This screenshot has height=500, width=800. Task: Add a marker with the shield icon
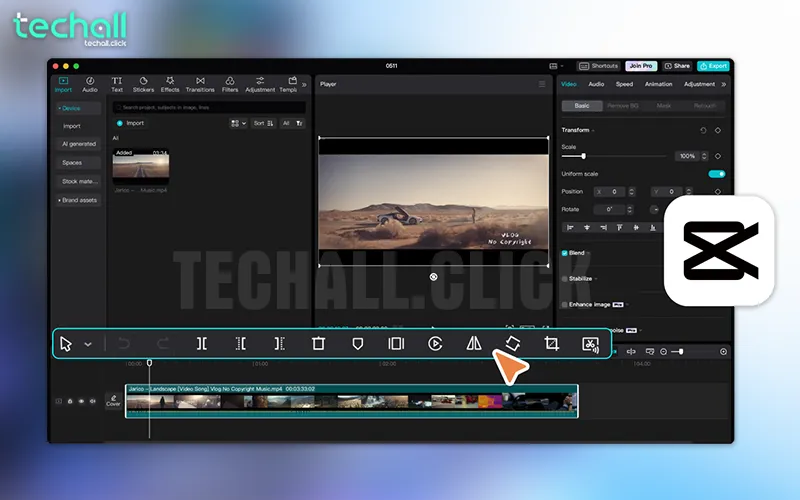(x=358, y=344)
